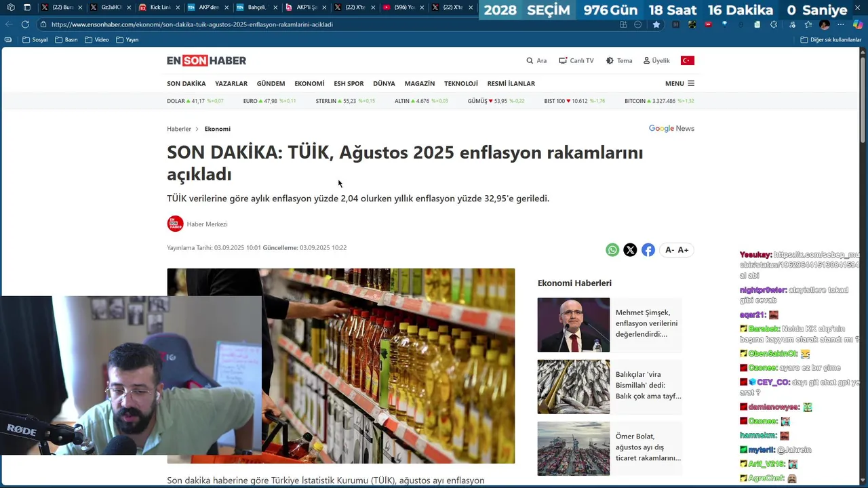Viewport: 868px width, 488px height.
Task: Open the Copilot icon in the toolbar
Action: click(x=858, y=24)
